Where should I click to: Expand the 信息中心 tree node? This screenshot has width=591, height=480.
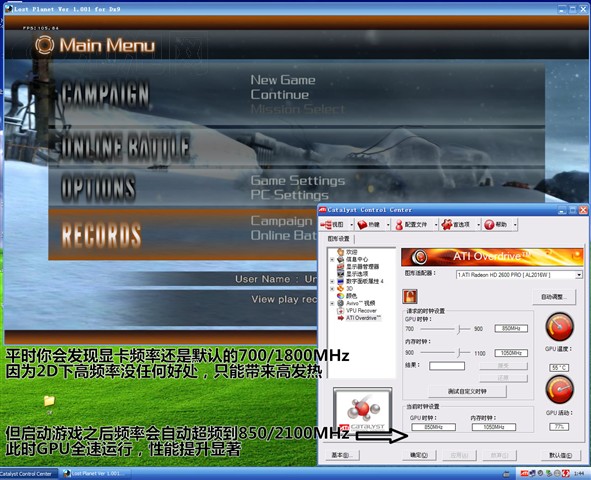(x=332, y=260)
